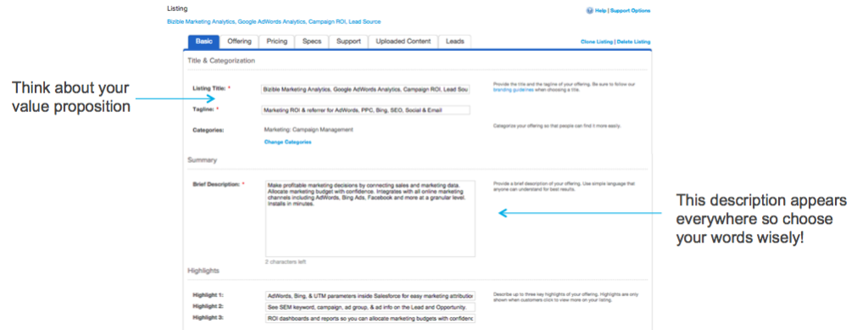This screenshot has height=330, width=868.
Task: Click the 'Highlight 1:' label
Action: (208, 295)
